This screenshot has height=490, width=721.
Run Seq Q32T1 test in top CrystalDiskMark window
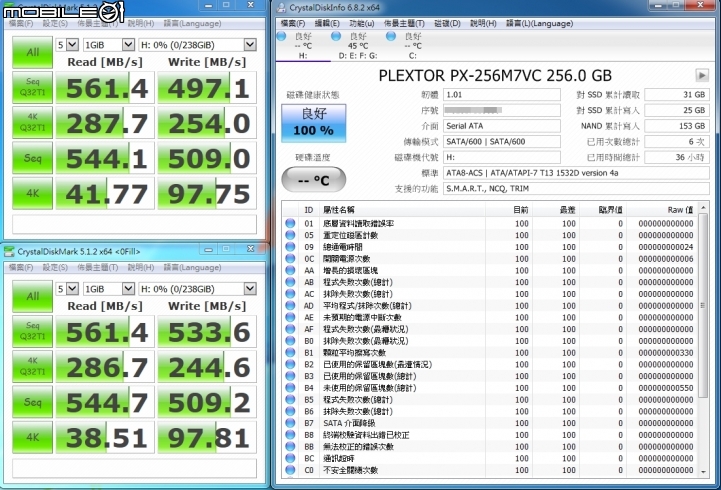pos(32,87)
